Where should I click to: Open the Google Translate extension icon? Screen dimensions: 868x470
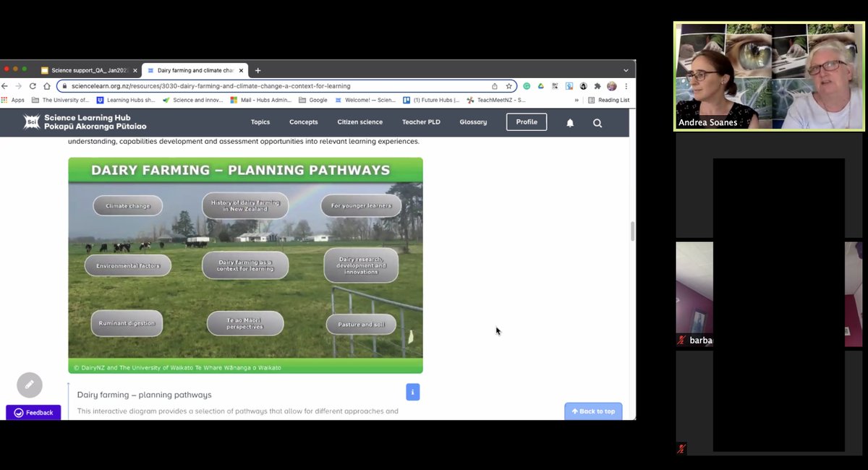pos(569,85)
